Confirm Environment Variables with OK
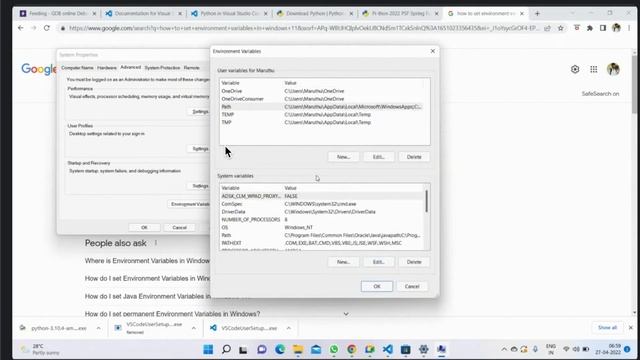Viewport: 640px width, 360px height. tap(377, 286)
